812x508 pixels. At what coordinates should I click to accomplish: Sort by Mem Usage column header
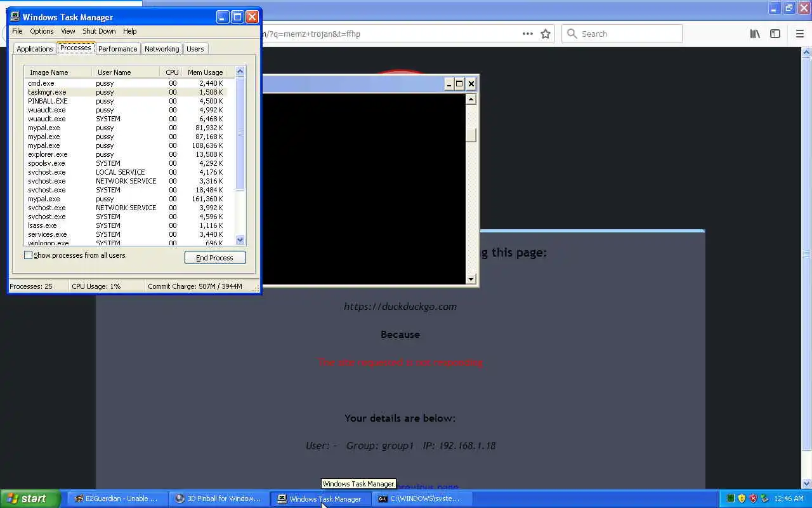(204, 72)
